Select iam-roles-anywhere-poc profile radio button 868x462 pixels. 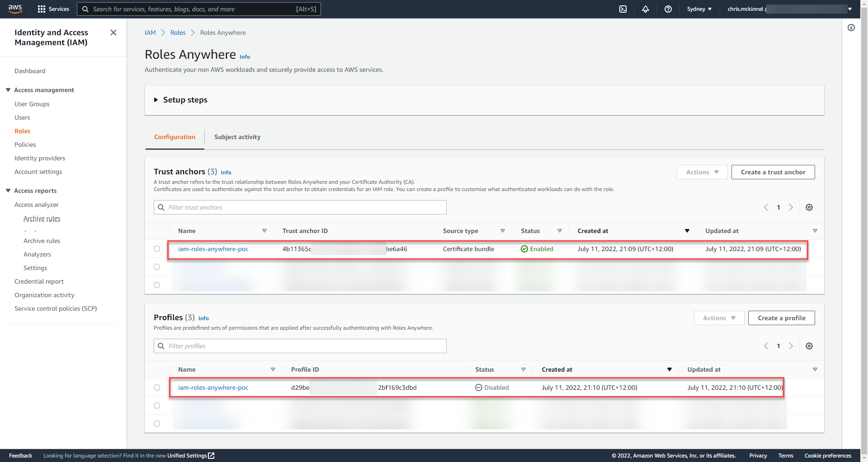pos(157,387)
